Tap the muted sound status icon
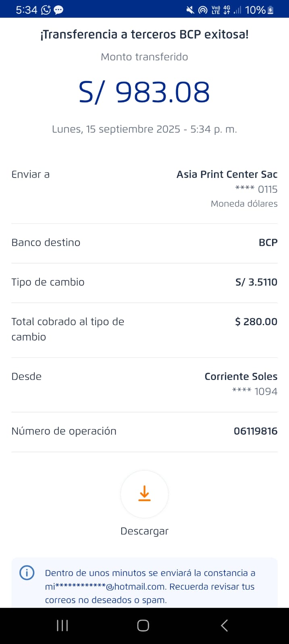Screen dimensions: 289x644 click(190, 10)
